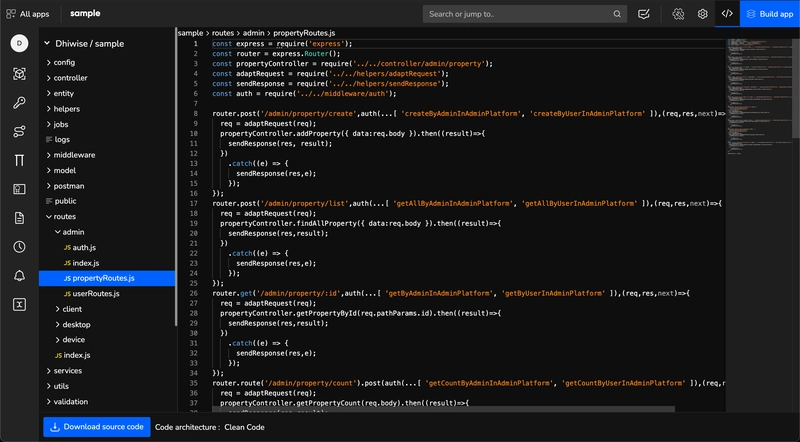Open the All apps grid icon
This screenshot has height=442, width=800.
point(11,14)
